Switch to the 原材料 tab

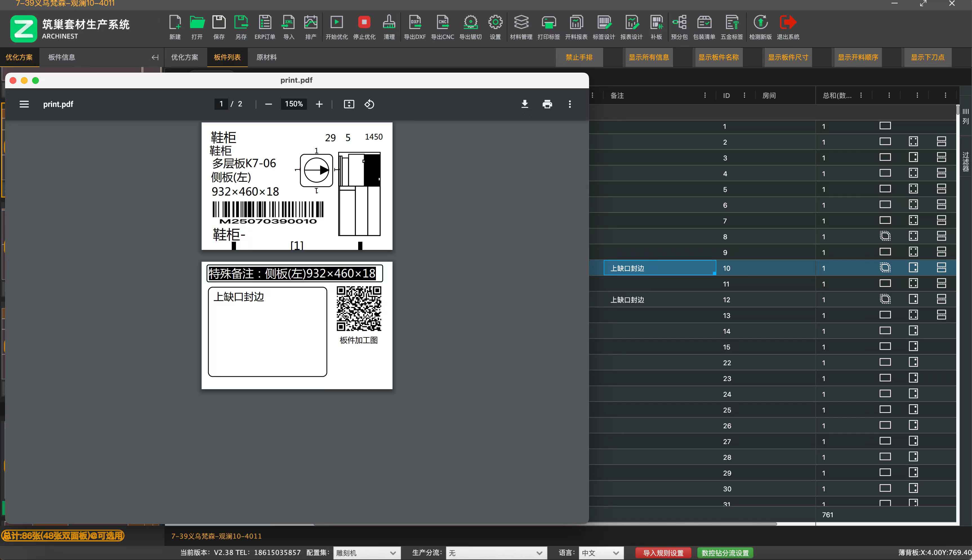coord(266,57)
